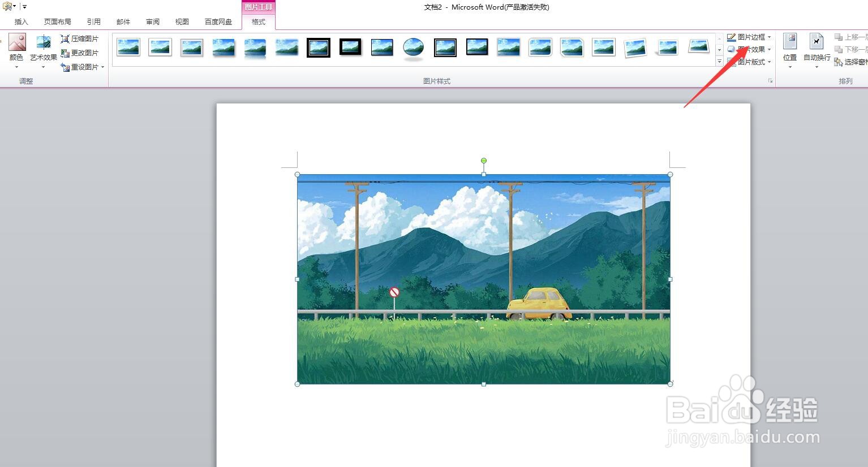The image size is (868, 467).
Task: Expand the 自动换行 dropdown arrow
Action: tap(817, 67)
